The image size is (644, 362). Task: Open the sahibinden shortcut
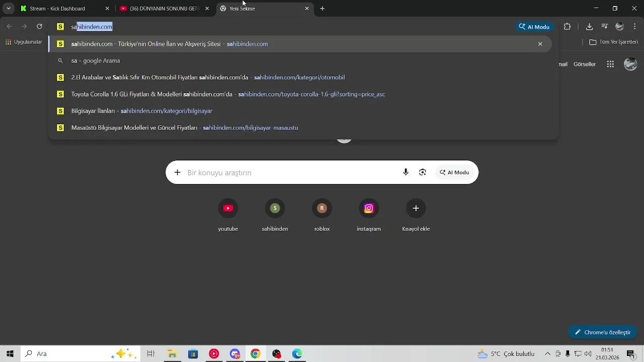pyautogui.click(x=275, y=215)
